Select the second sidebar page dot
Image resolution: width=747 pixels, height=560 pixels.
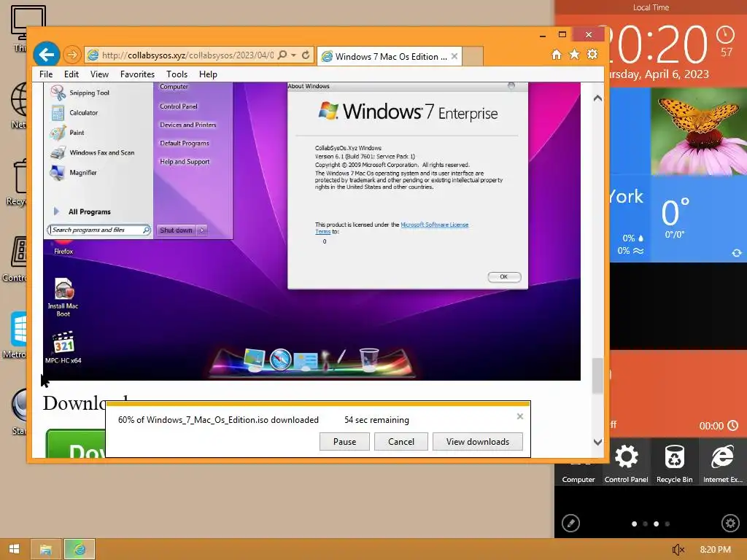645,524
